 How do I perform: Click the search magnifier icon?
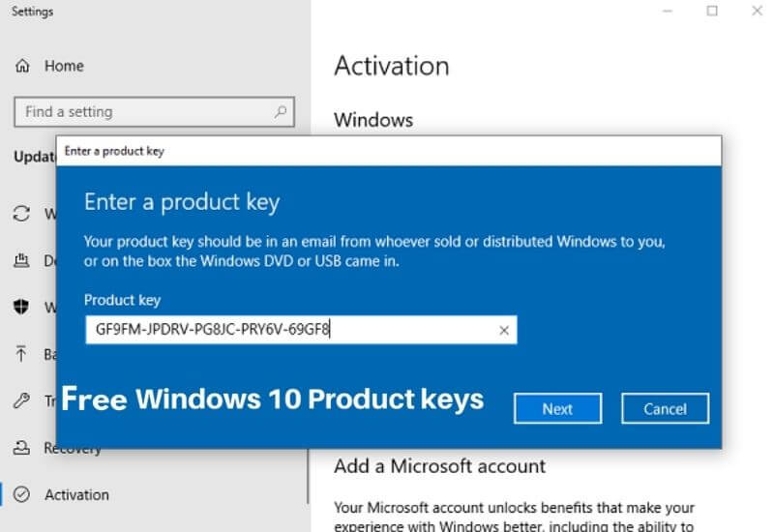pyautogui.click(x=281, y=112)
